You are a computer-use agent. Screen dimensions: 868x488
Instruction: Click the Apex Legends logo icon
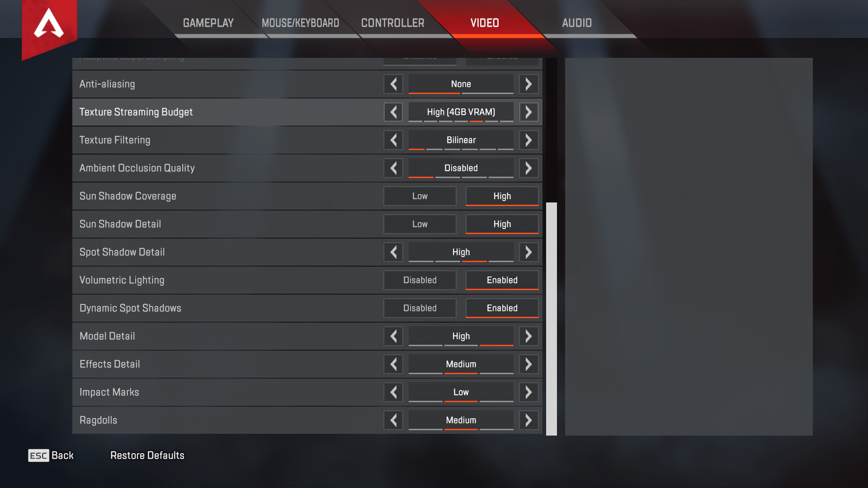pyautogui.click(x=48, y=24)
